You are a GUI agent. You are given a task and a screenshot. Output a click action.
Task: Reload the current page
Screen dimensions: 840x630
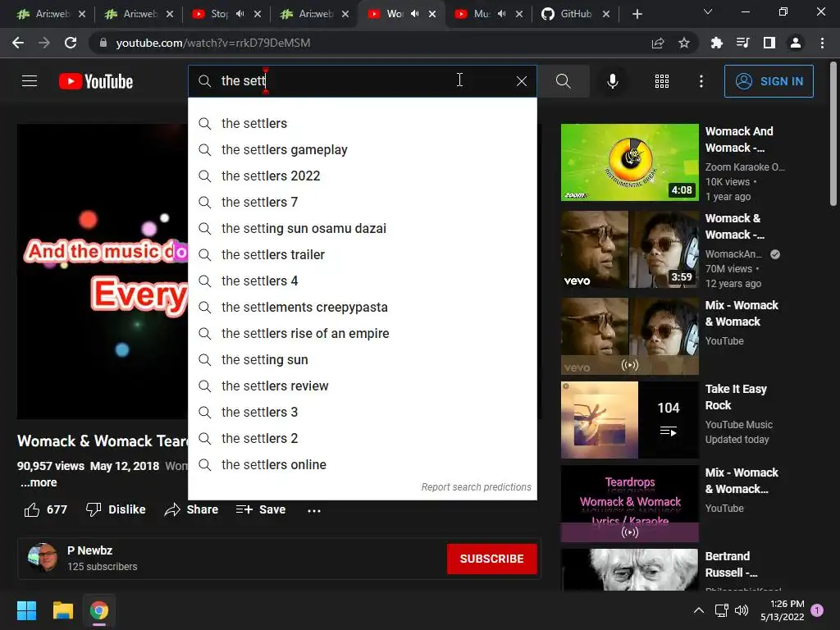tap(71, 43)
